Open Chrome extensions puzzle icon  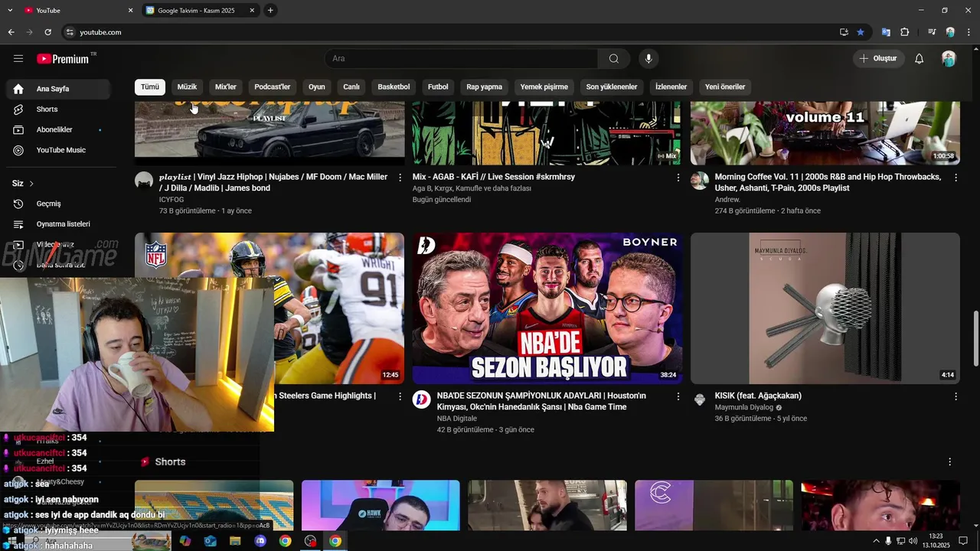[x=904, y=32]
